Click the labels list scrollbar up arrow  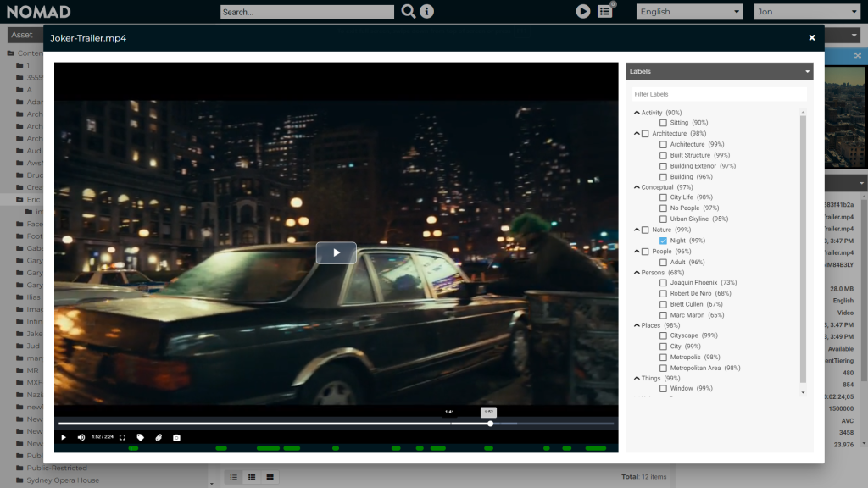804,113
